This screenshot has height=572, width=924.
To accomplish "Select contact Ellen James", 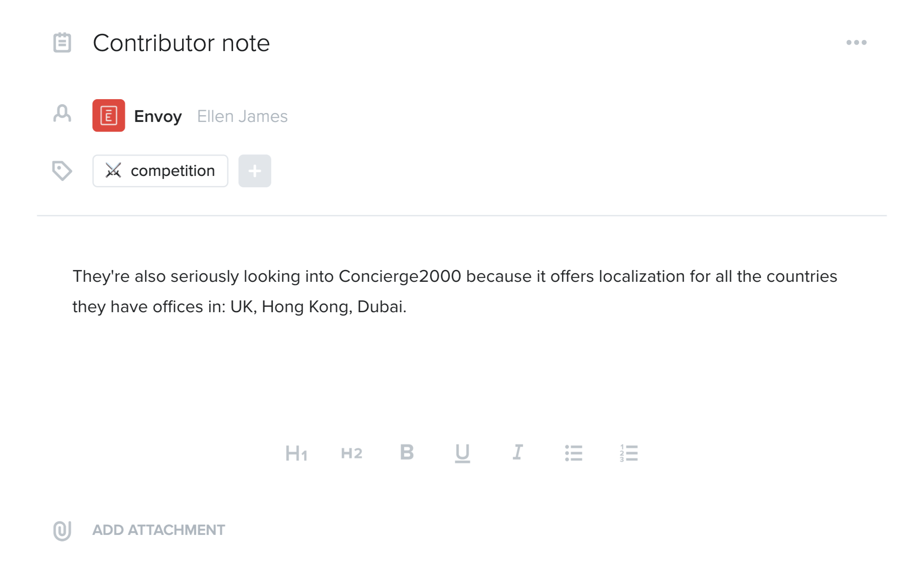I will pyautogui.click(x=242, y=116).
